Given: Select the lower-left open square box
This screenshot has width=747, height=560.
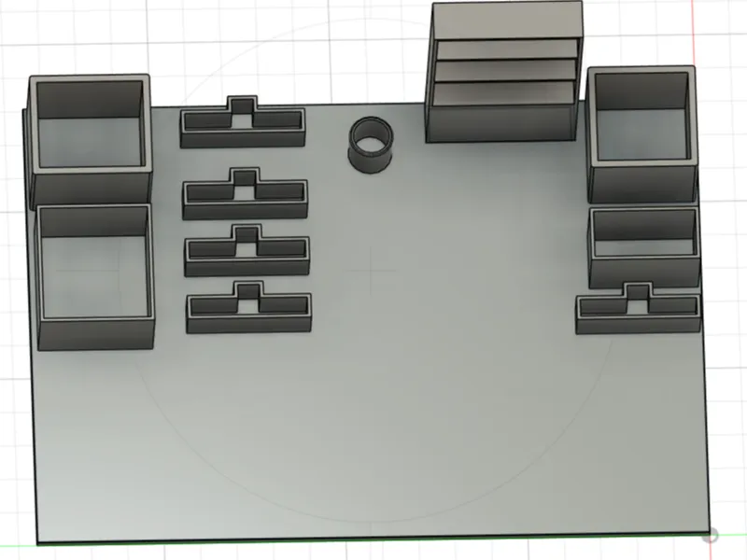Looking at the screenshot, I should pyautogui.click(x=95, y=278).
